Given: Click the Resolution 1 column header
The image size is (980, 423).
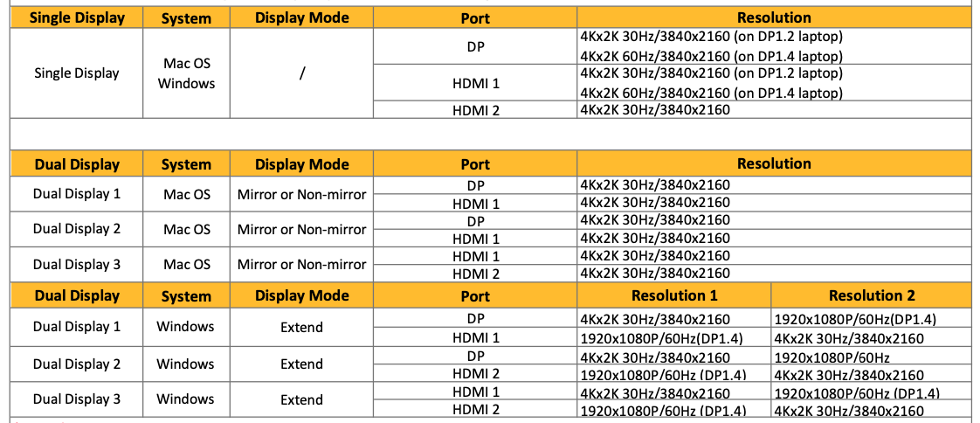Looking at the screenshot, I should 673,295.
